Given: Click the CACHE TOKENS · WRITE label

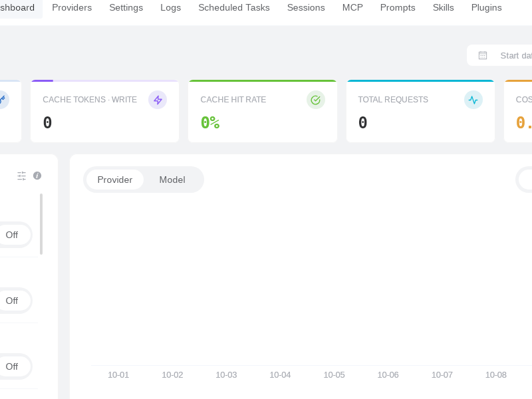Looking at the screenshot, I should pyautogui.click(x=90, y=99).
